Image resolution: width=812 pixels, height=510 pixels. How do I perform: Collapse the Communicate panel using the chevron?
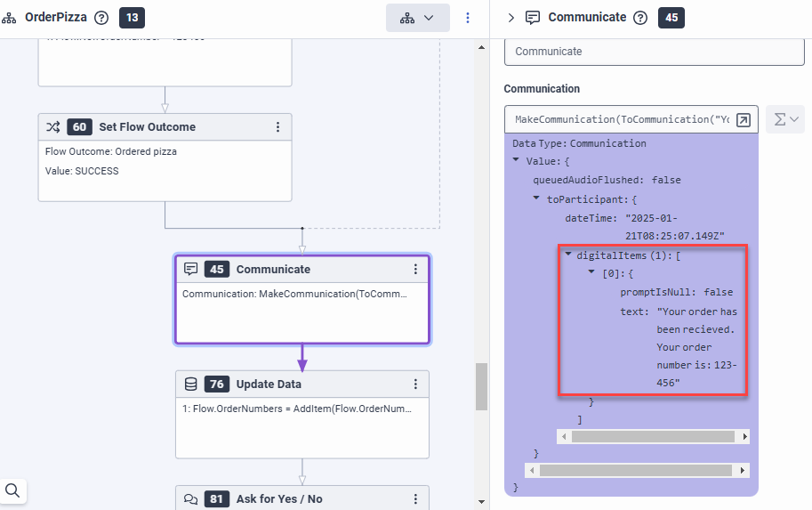[x=511, y=18]
